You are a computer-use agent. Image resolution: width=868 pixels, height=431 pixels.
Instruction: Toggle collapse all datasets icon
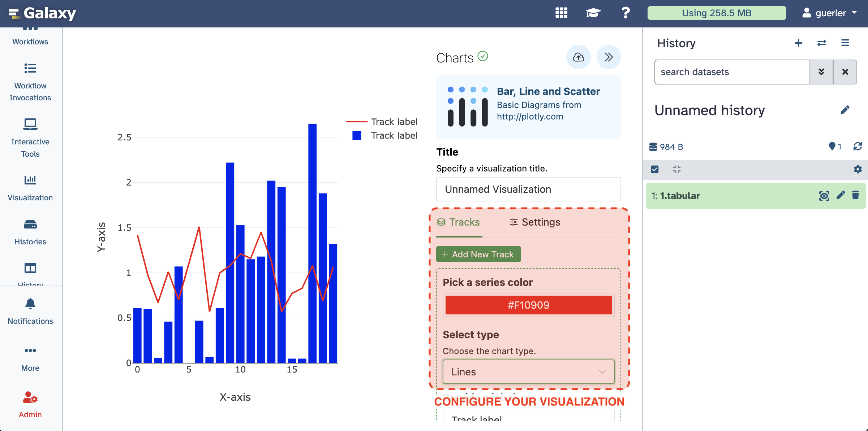(x=676, y=169)
